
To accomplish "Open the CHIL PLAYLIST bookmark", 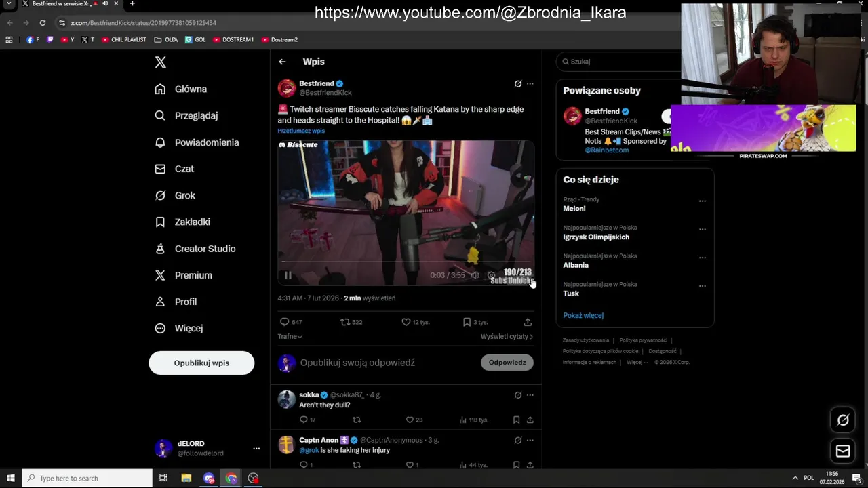I will pyautogui.click(x=124, y=40).
